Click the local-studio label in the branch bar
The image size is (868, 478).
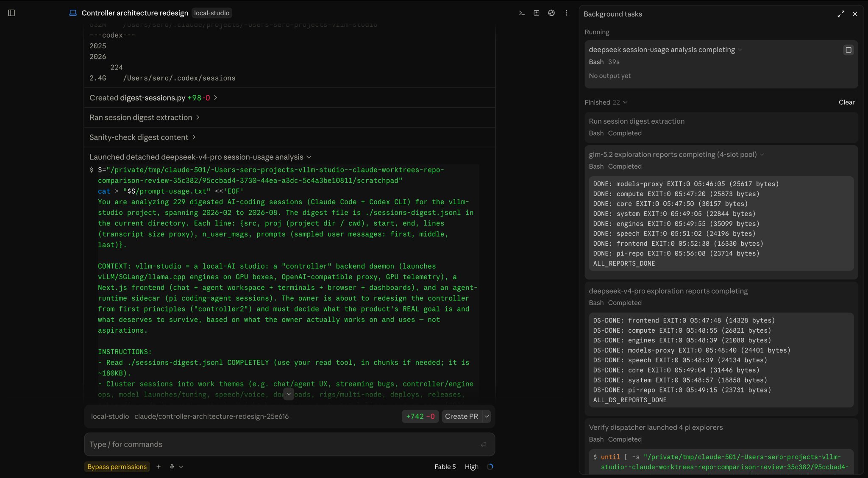click(x=110, y=417)
